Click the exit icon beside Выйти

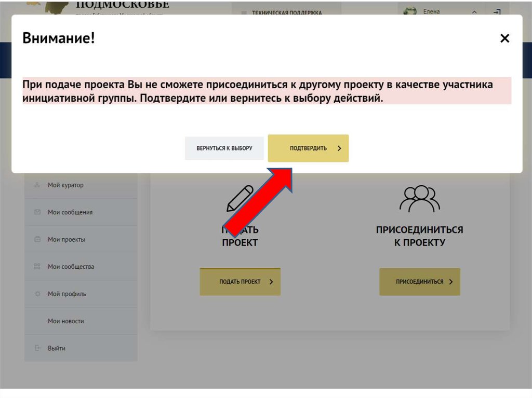click(37, 348)
